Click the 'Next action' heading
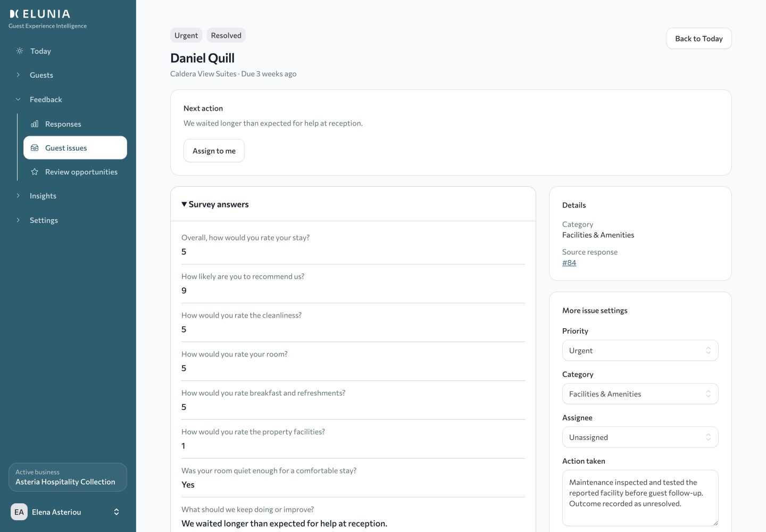Image resolution: width=766 pixels, height=532 pixels. 203,109
